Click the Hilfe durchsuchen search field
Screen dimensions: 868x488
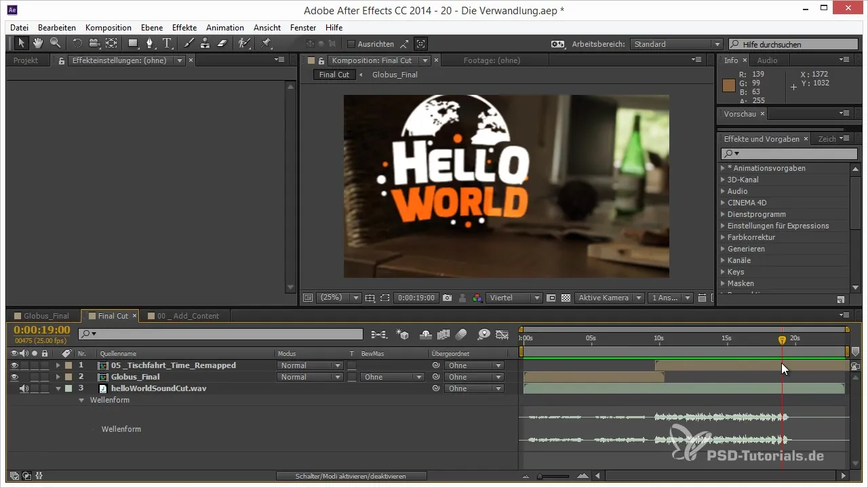point(792,44)
